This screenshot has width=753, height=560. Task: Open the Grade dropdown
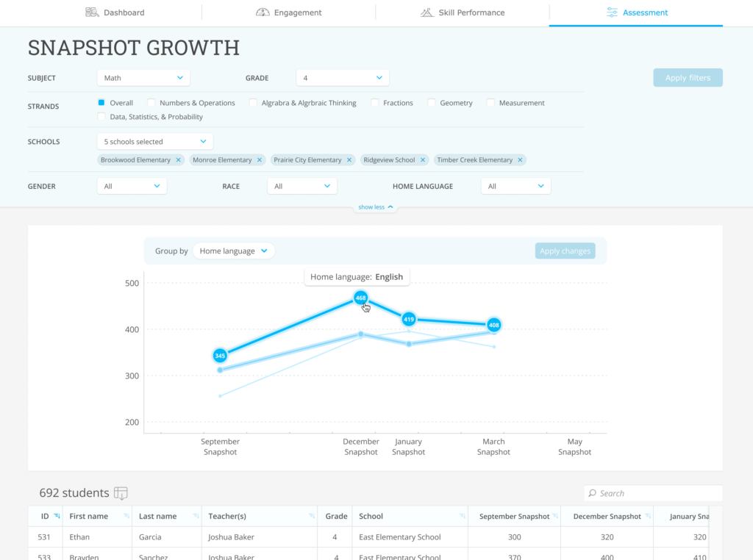click(342, 76)
